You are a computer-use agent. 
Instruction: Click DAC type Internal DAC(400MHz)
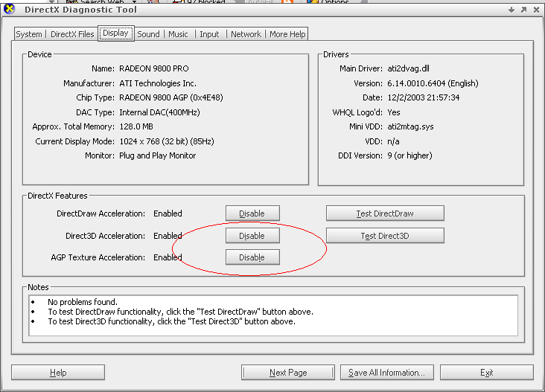159,112
